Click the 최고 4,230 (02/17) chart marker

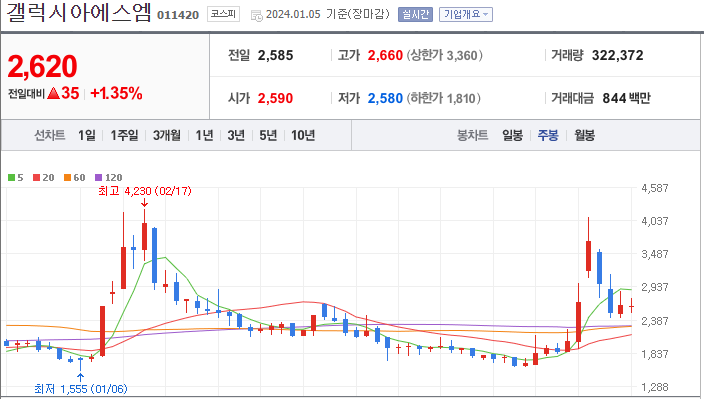(x=145, y=191)
